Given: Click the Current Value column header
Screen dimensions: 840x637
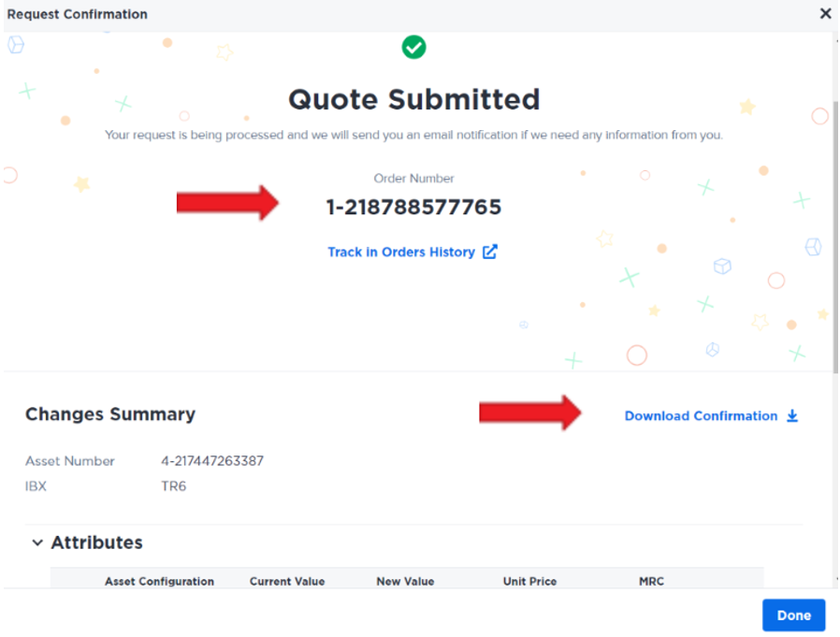Looking at the screenshot, I should [287, 581].
